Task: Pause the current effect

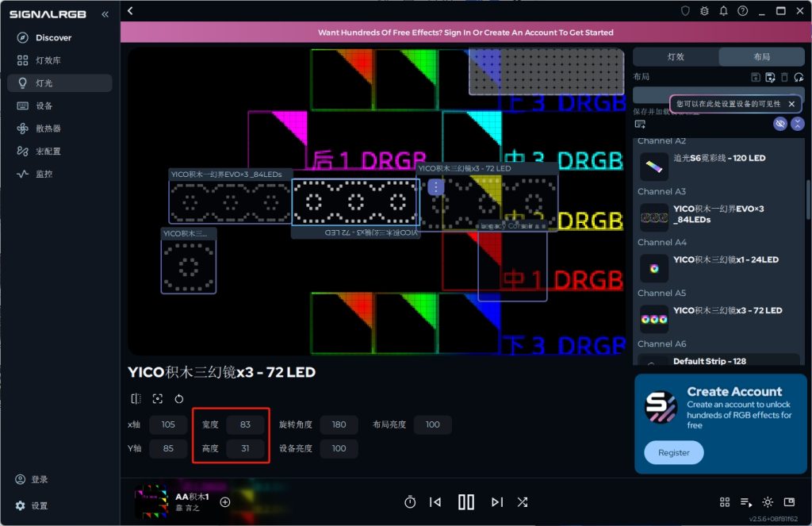Action: click(x=466, y=501)
